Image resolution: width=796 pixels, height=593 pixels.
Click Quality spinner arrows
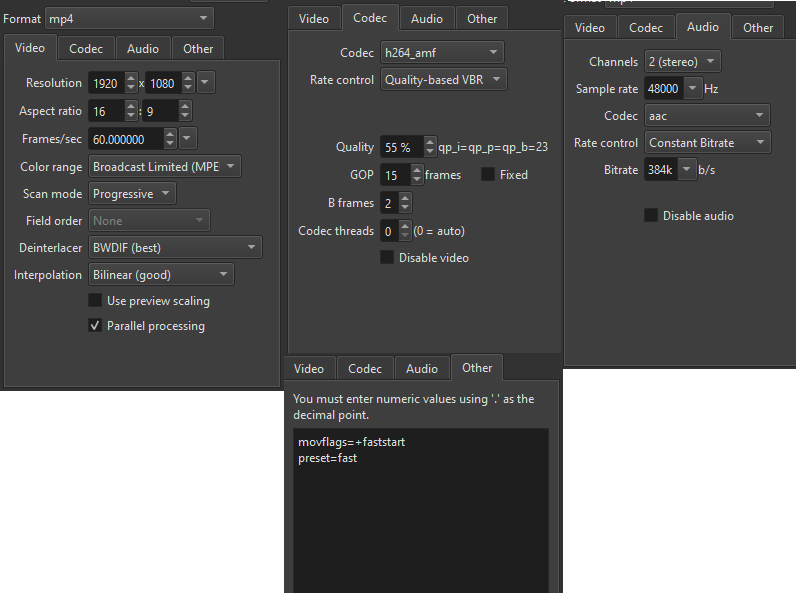pyautogui.click(x=430, y=147)
